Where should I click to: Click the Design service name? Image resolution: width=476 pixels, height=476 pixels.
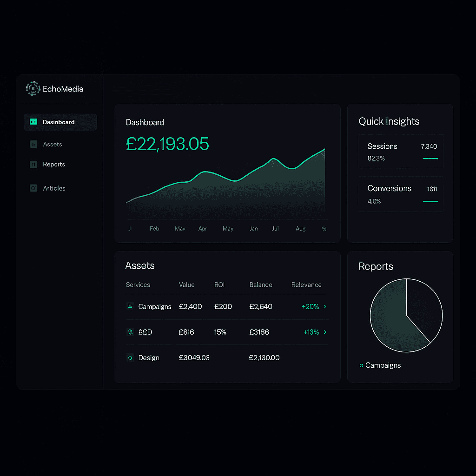[149, 358]
